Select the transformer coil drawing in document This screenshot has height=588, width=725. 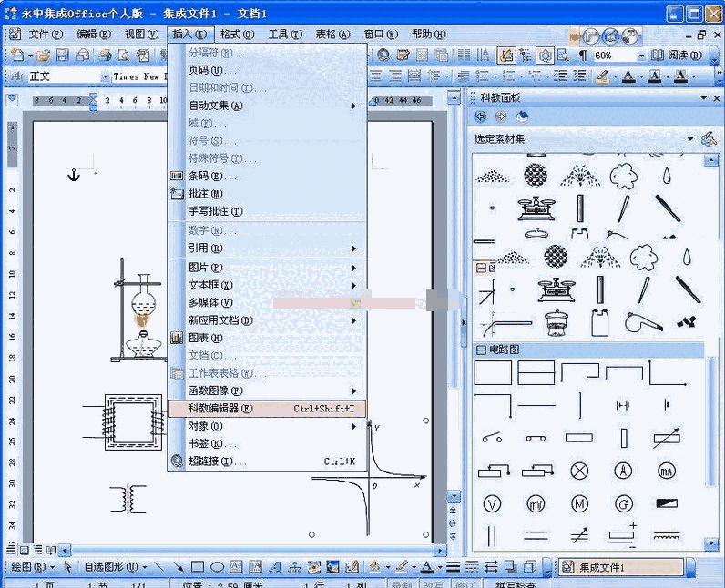(x=128, y=500)
